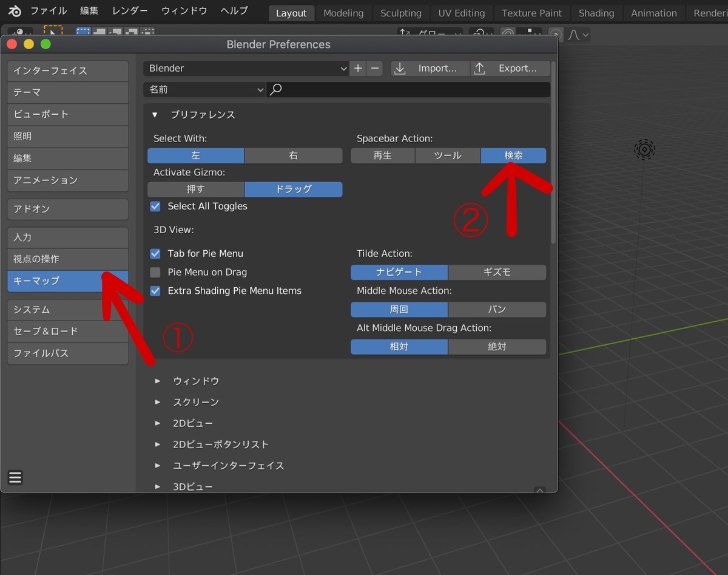Open the 編集 preferences section in sidebar
This screenshot has height=575, width=728.
68,158
